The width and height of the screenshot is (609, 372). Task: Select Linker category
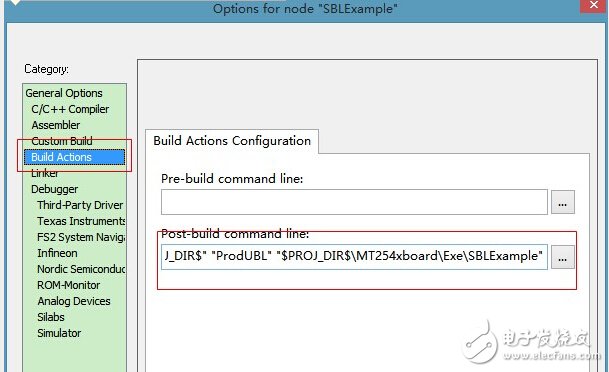45,173
